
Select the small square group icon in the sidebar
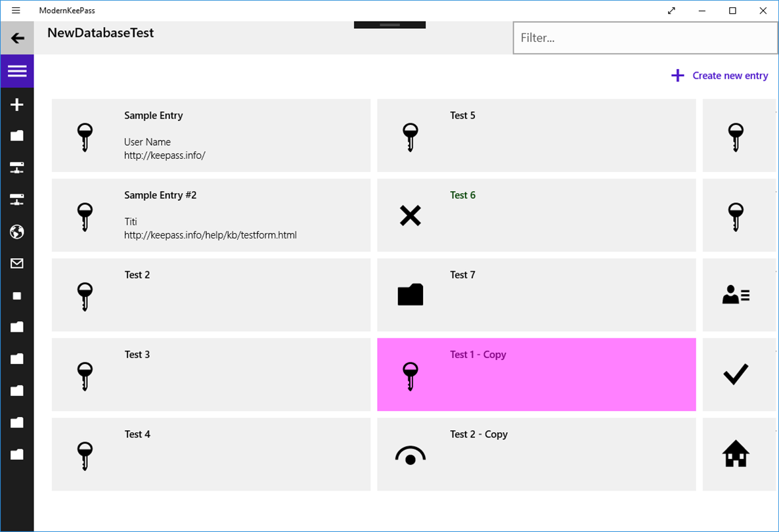click(x=17, y=296)
